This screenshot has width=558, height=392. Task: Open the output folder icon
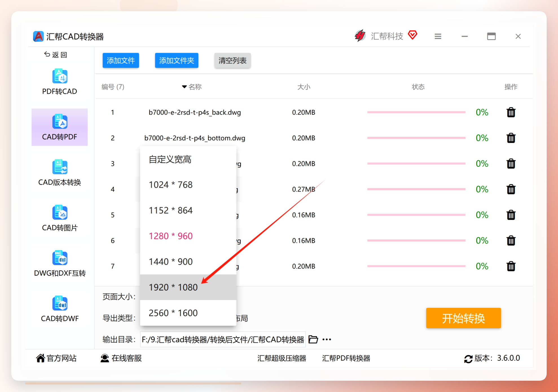click(x=313, y=339)
